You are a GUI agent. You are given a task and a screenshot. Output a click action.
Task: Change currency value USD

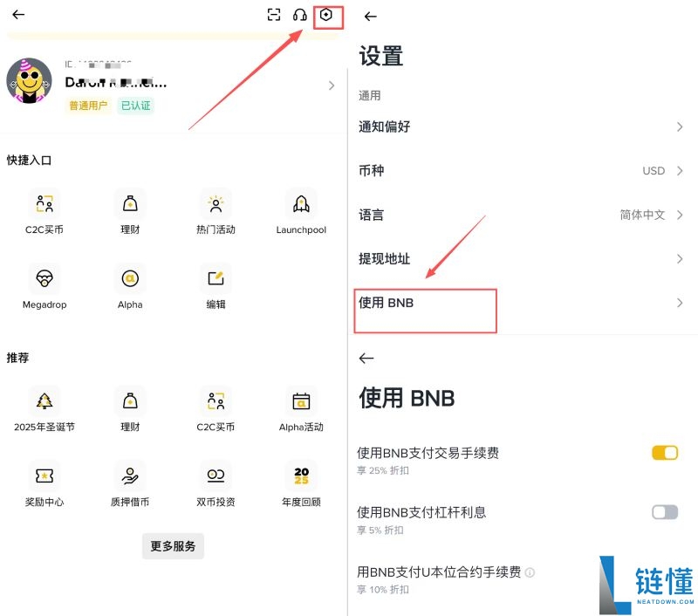pos(653,171)
